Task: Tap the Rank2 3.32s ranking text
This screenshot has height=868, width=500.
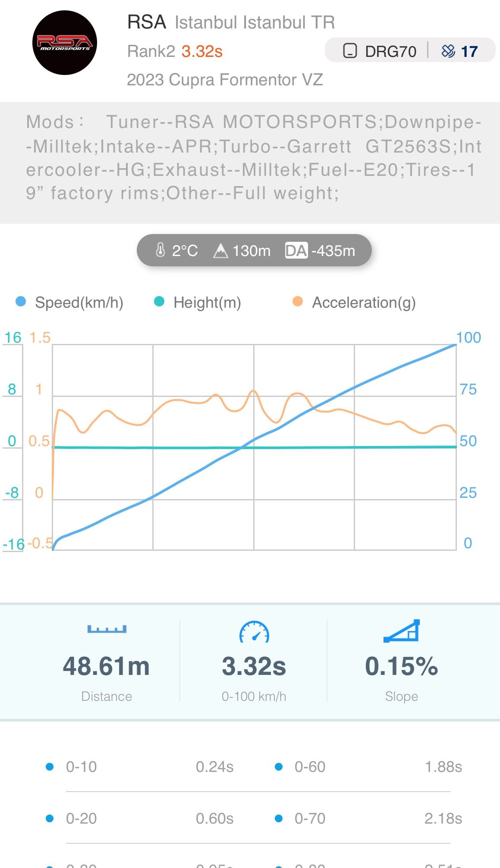Action: pyautogui.click(x=175, y=51)
